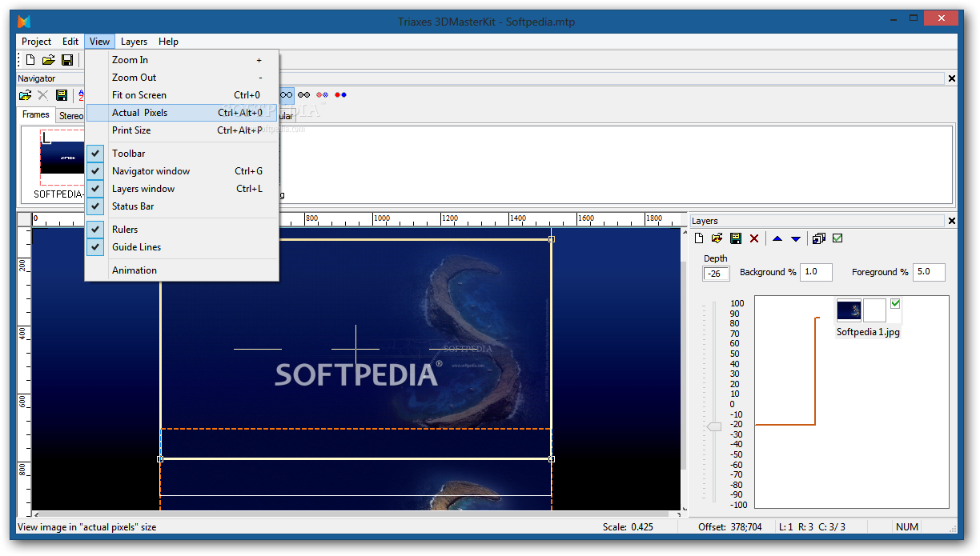Choose Actual Pixels menu entry
Viewport: 980px width, 556px height.
click(182, 113)
